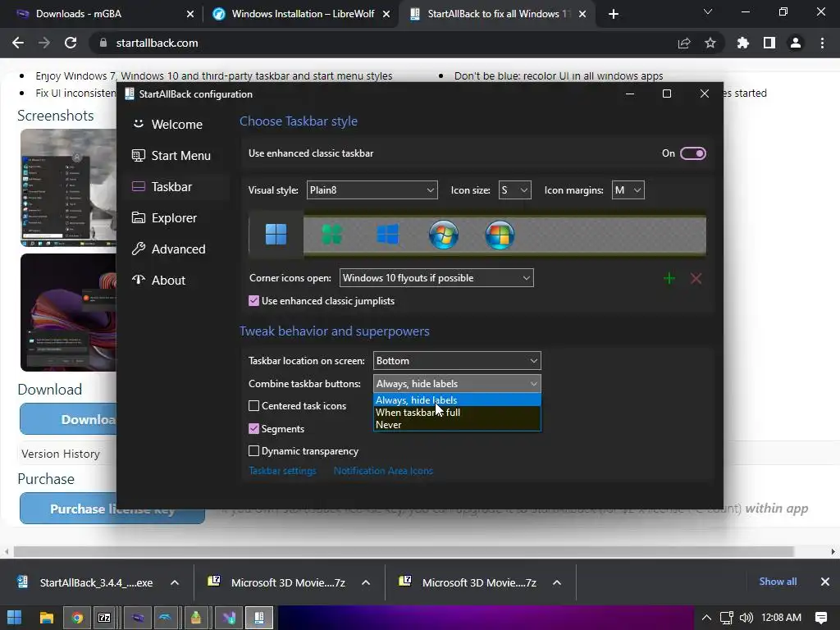Remove start icon using the red X

coord(696,279)
